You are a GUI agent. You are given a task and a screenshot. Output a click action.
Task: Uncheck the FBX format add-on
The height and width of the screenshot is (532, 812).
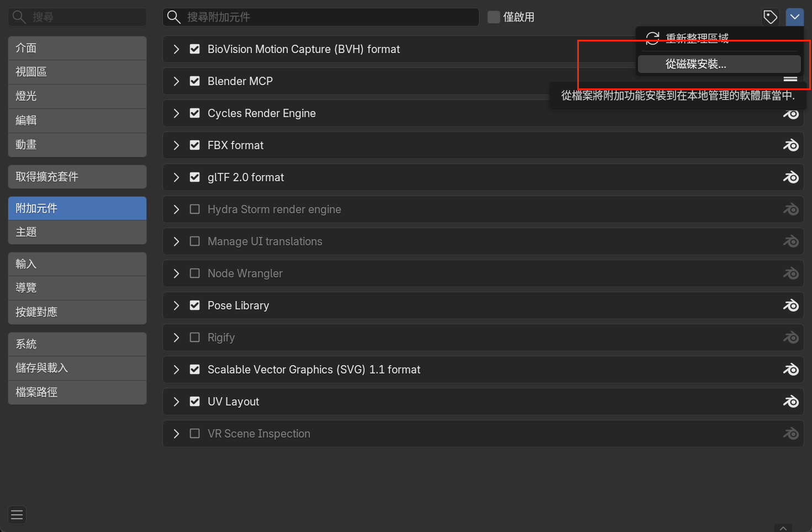194,145
